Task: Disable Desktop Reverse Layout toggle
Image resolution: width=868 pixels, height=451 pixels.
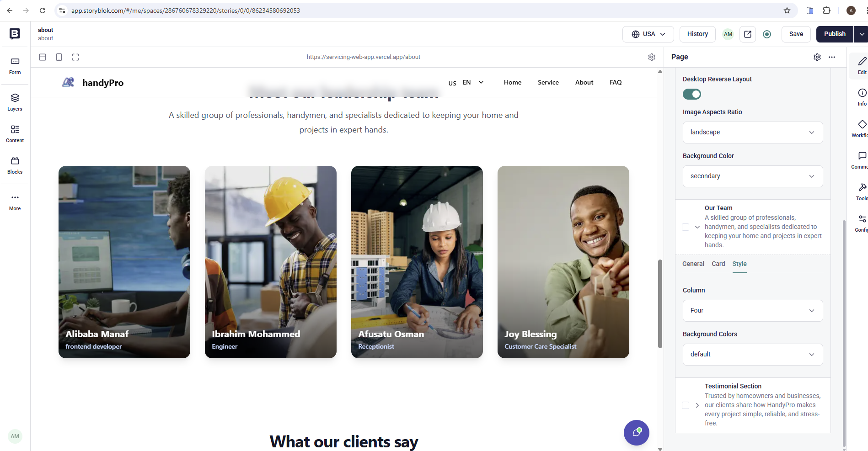Action: (692, 94)
